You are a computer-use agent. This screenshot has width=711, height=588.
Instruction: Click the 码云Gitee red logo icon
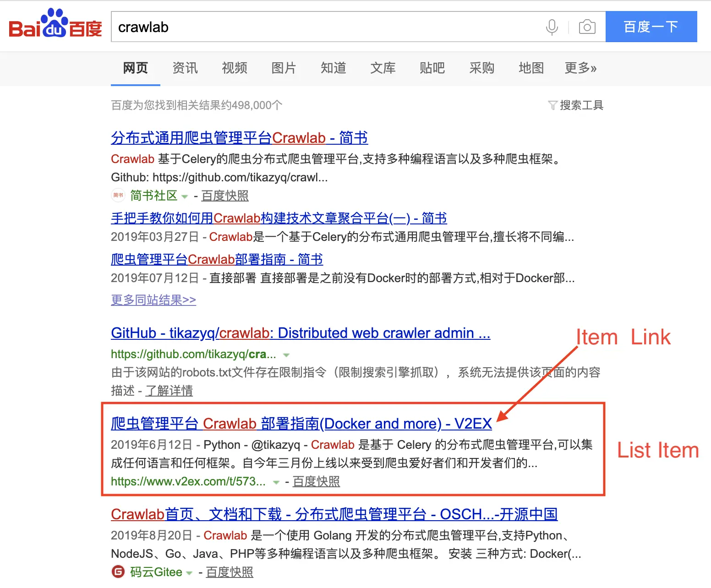(x=118, y=572)
